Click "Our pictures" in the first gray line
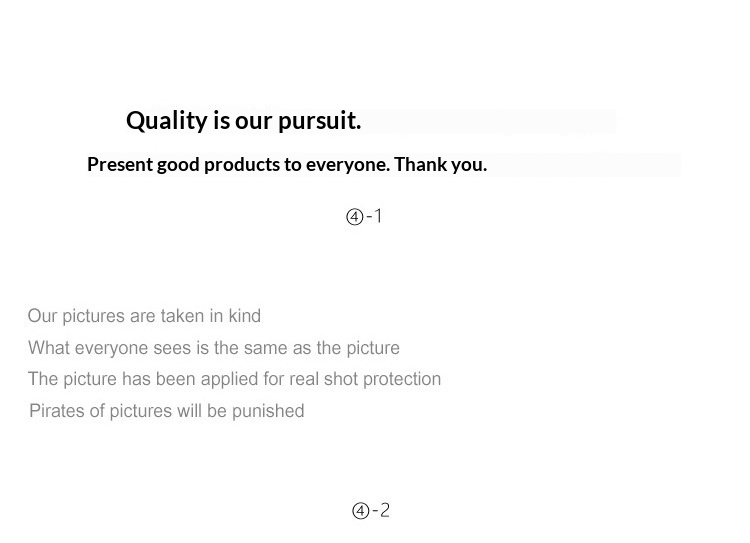750x543 pixels. [76, 316]
